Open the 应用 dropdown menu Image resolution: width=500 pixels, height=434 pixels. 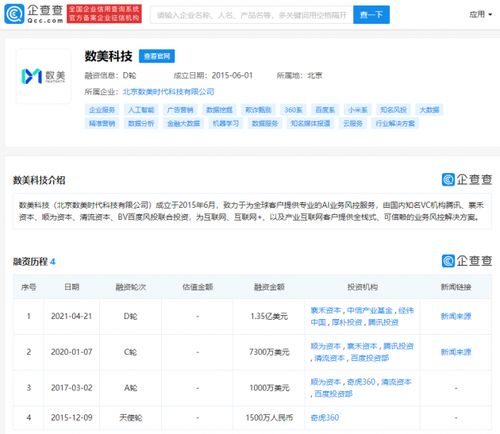tap(480, 14)
